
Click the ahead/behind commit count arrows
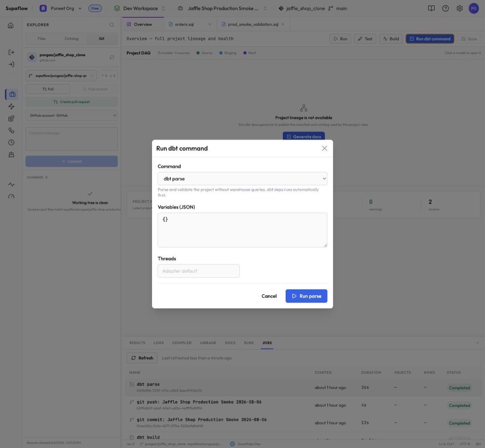108,76
